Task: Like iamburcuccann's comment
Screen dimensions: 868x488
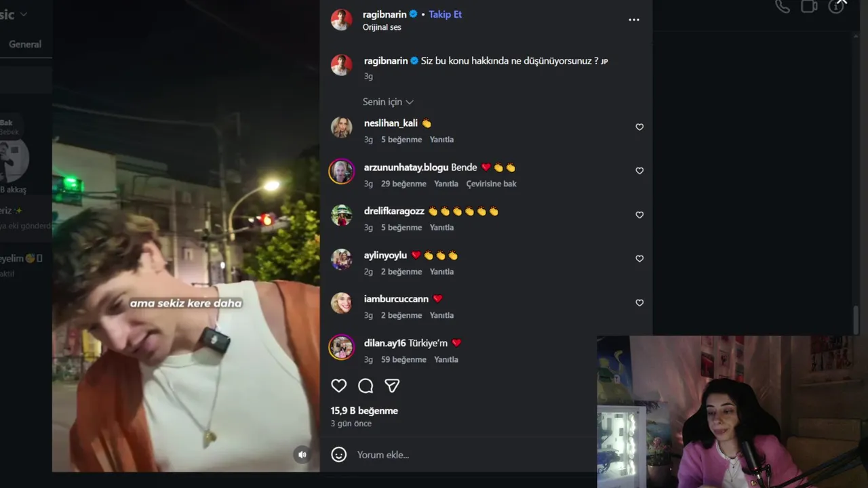Action: pyautogui.click(x=639, y=303)
